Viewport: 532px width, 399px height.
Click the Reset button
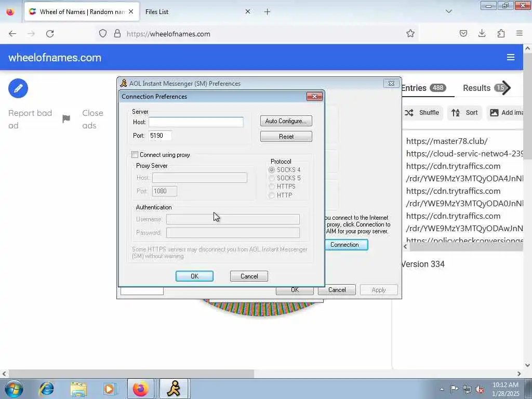(x=286, y=137)
